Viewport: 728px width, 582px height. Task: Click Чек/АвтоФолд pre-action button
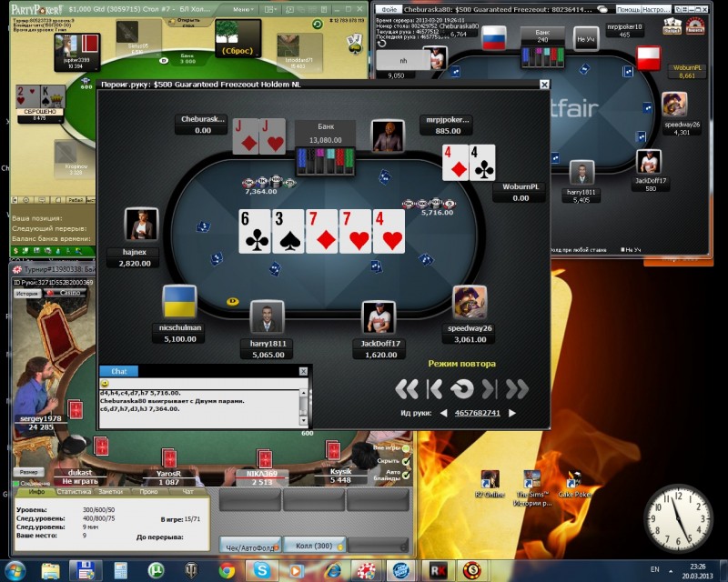pos(251,547)
